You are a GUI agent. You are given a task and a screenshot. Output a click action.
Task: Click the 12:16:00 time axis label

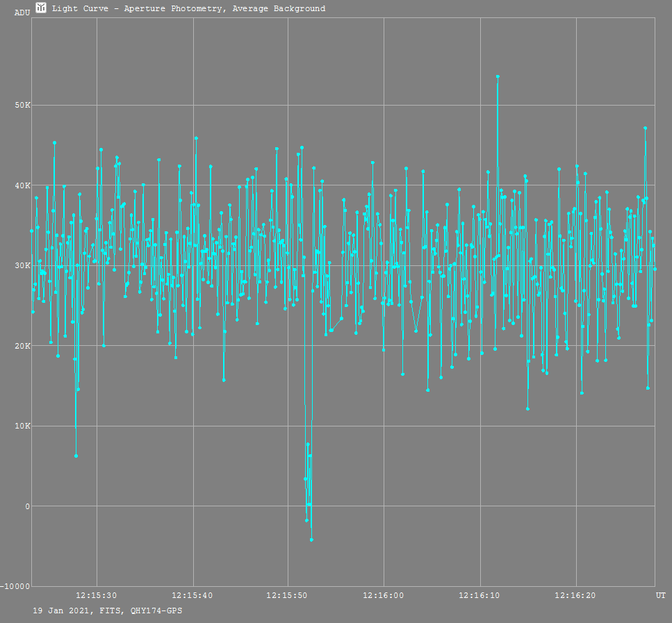point(383,596)
